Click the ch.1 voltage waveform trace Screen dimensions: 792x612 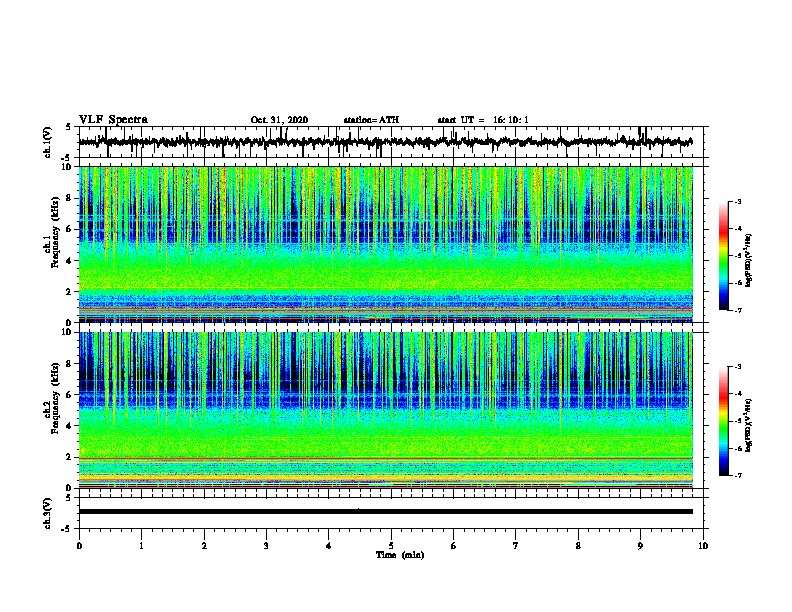[x=386, y=142]
